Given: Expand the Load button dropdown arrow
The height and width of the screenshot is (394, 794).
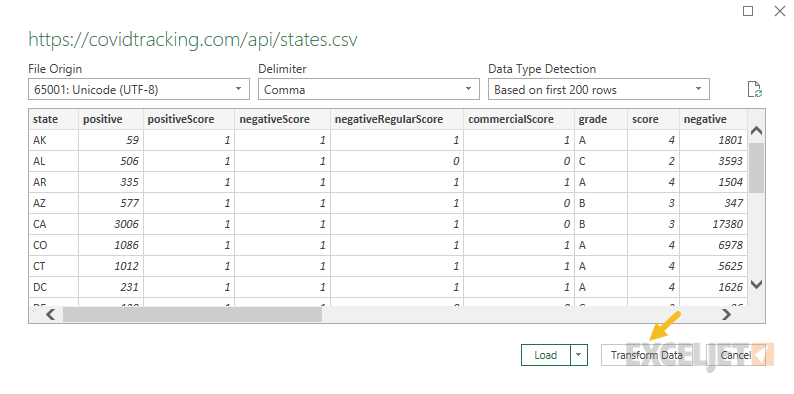Looking at the screenshot, I should (x=579, y=355).
